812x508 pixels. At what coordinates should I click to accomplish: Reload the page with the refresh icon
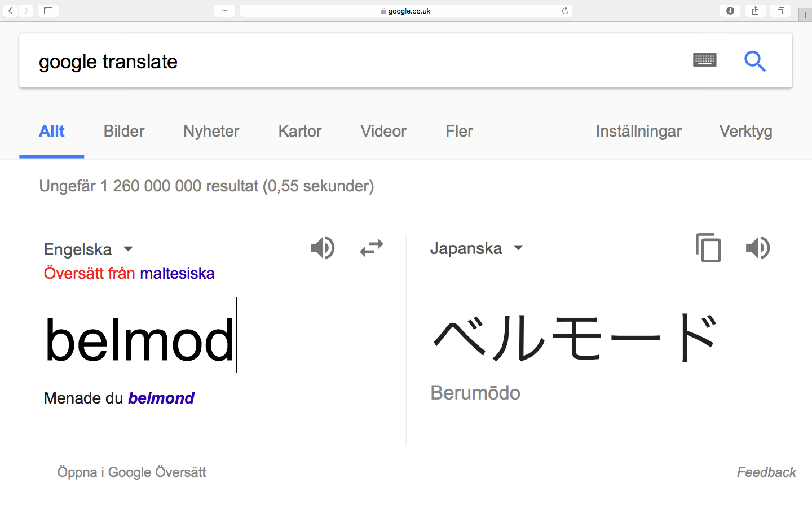point(565,11)
